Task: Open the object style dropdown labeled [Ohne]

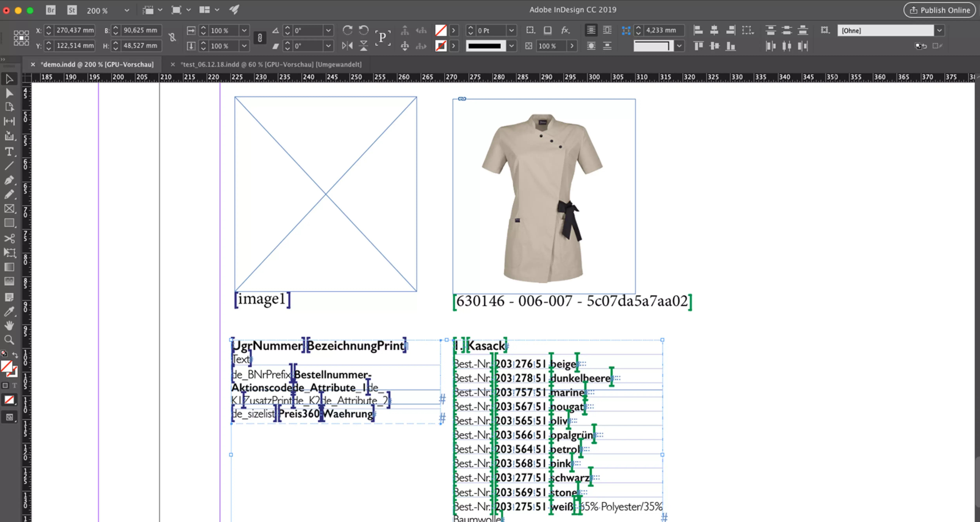Action: point(940,30)
